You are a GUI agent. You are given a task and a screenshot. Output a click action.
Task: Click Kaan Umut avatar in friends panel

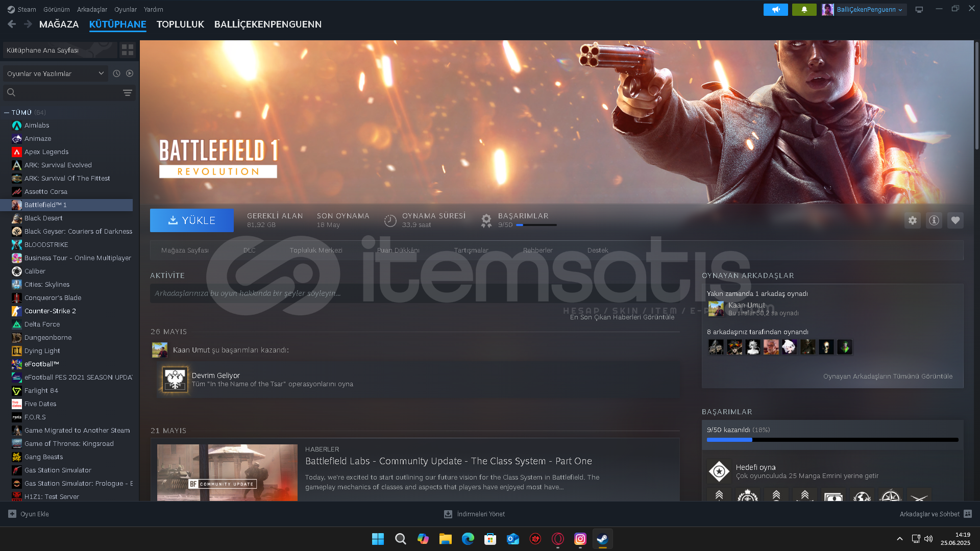click(716, 309)
